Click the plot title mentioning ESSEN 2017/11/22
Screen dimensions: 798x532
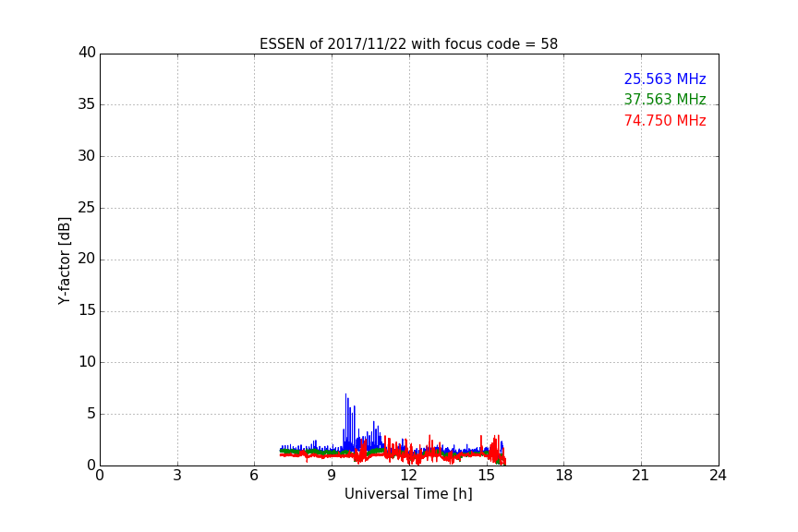click(x=408, y=43)
